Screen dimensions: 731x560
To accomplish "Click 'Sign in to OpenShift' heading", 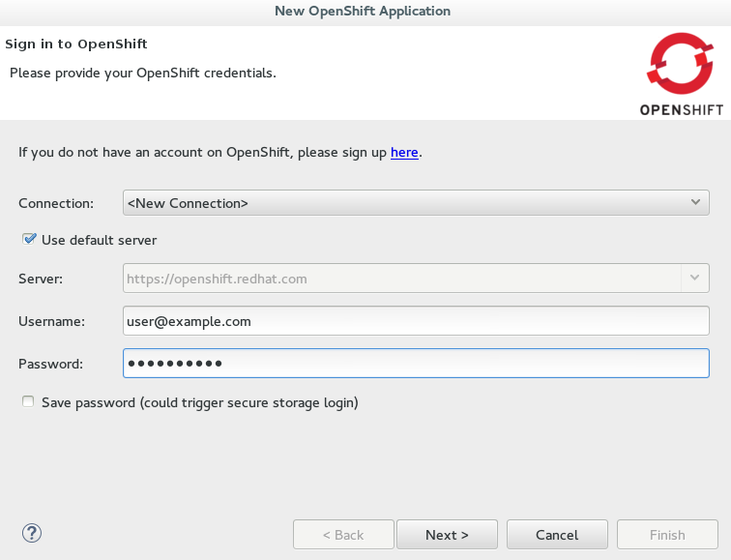I will (76, 44).
